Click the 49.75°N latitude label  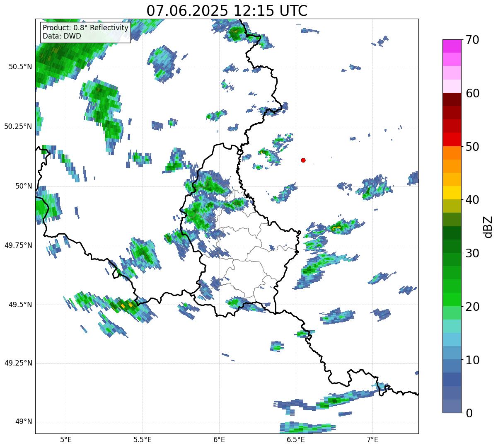(x=18, y=245)
